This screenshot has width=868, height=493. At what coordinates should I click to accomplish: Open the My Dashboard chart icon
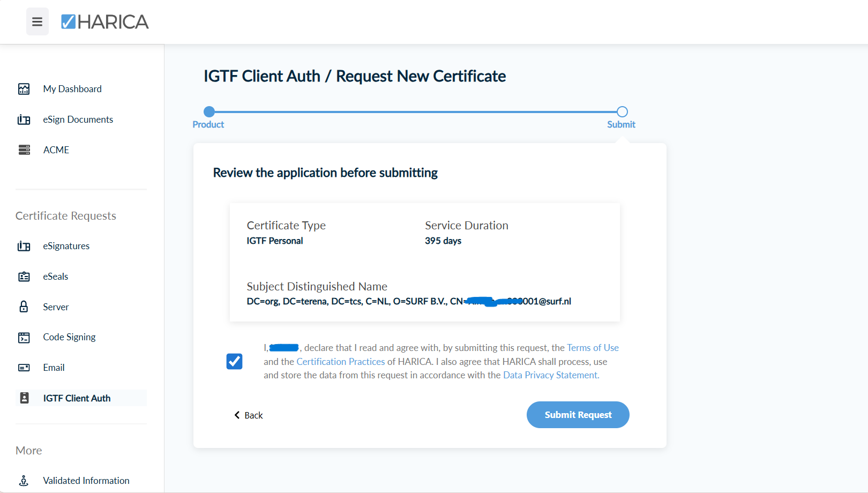pyautogui.click(x=24, y=89)
